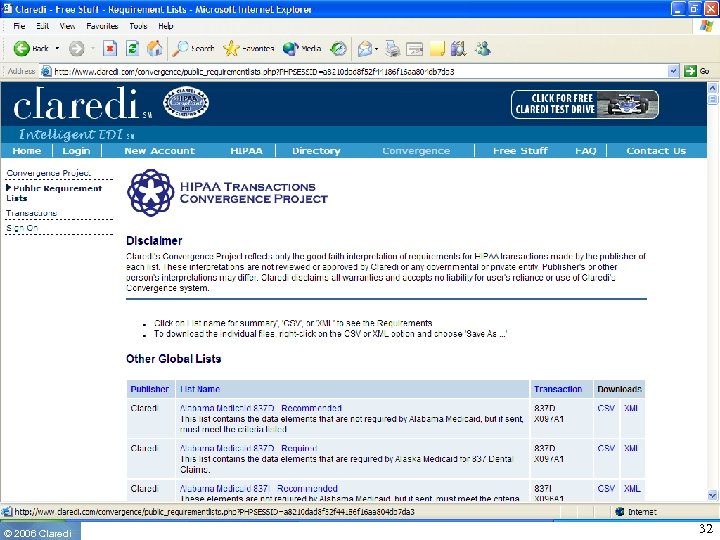Open the FAQ nav tab
This screenshot has width=720, height=540.
(x=586, y=151)
